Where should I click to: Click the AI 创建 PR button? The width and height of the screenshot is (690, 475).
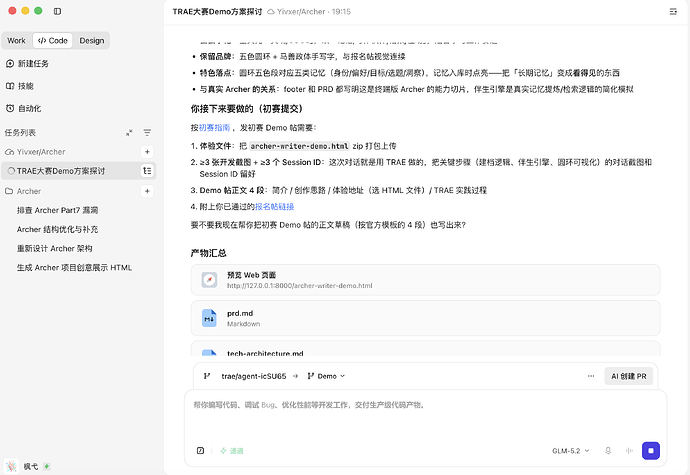click(x=628, y=376)
